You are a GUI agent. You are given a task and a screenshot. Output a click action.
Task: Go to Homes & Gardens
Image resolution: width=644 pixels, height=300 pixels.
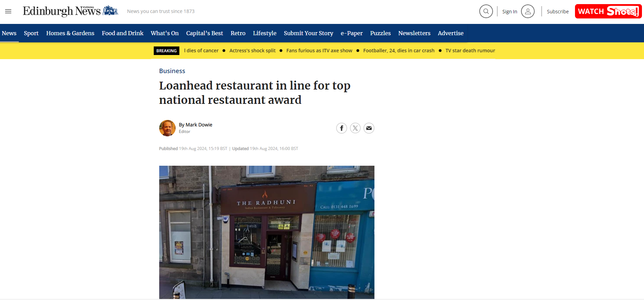[70, 33]
